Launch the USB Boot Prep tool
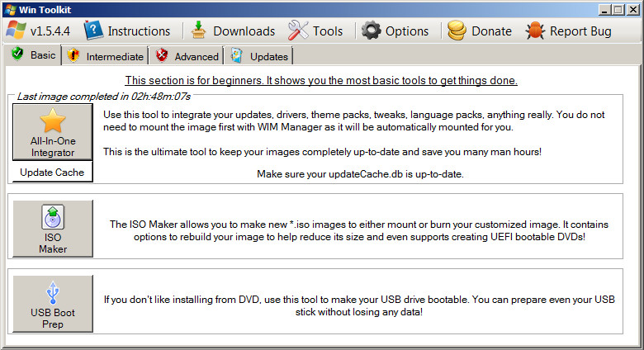 tap(53, 304)
